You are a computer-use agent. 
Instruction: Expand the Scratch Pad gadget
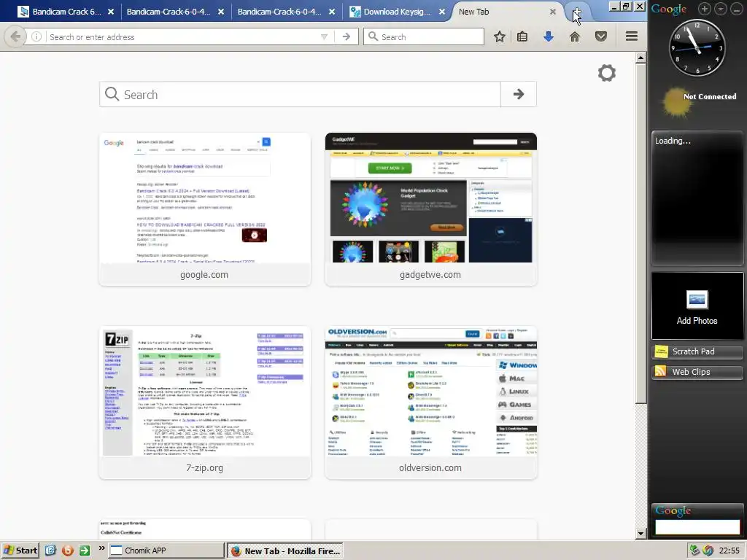tap(697, 351)
